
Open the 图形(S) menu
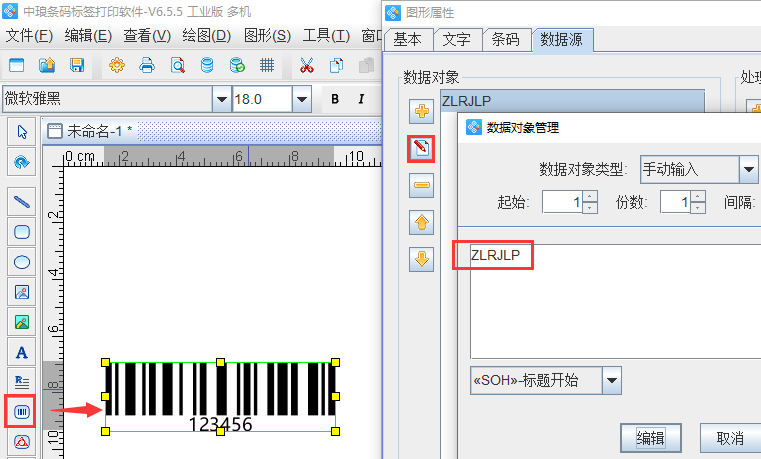coord(267,35)
